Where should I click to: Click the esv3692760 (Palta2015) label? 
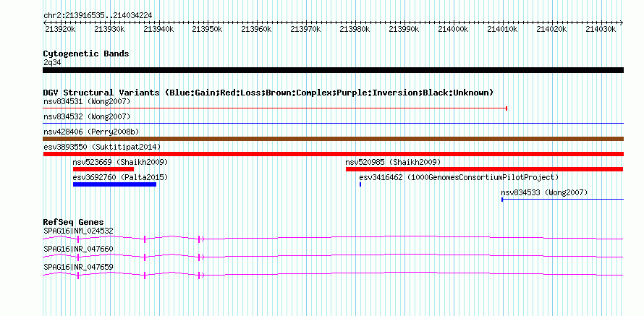click(120, 178)
